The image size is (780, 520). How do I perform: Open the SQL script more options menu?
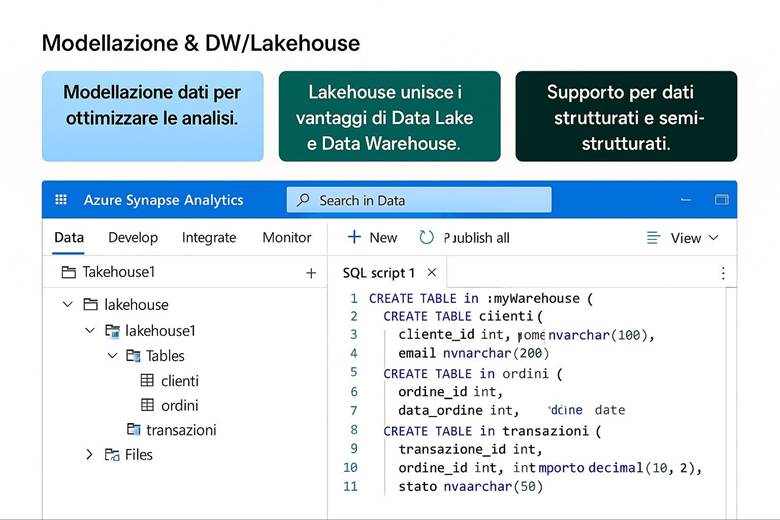click(x=723, y=273)
